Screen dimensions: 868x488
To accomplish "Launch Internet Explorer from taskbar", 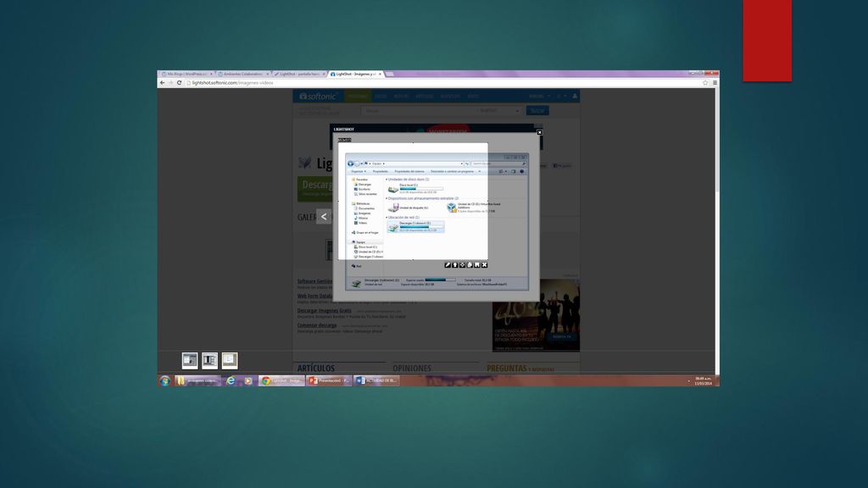I will [231, 380].
